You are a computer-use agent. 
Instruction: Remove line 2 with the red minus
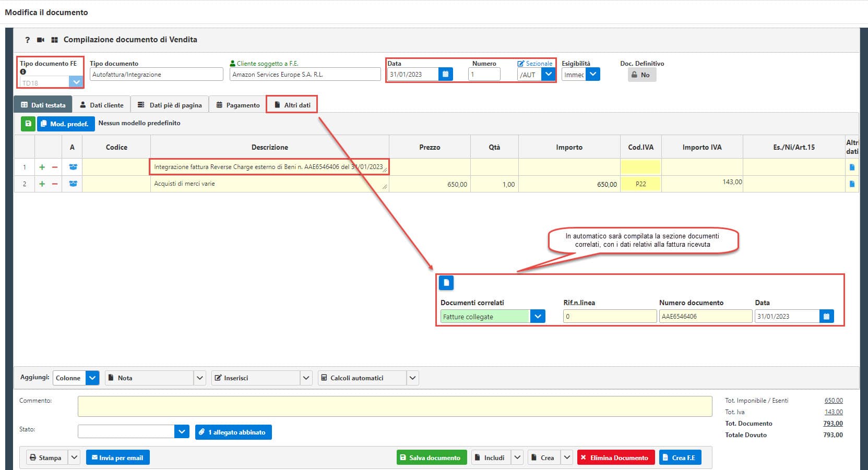click(x=55, y=184)
